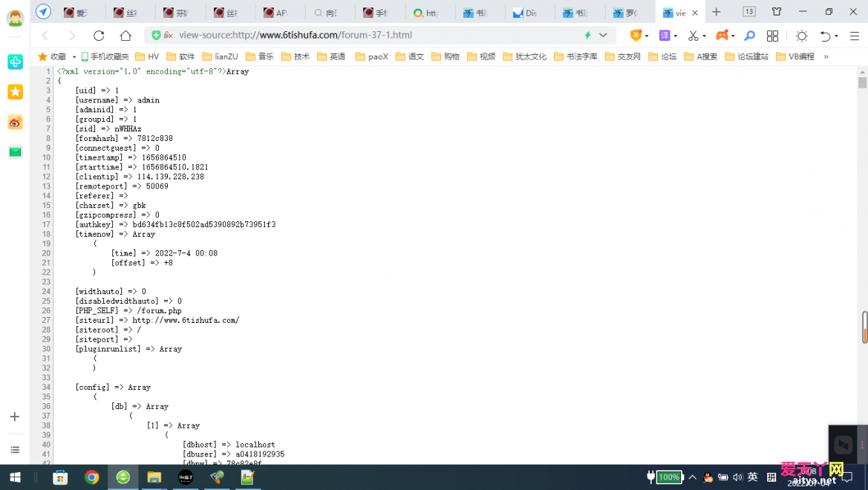Screen dimensions: 868x490
Task: Open the apps grid icon in toolbar
Action: 772,36
